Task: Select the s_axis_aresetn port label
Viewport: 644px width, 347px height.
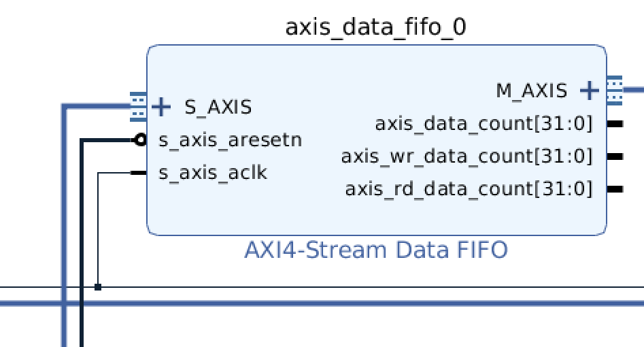Action: (230, 141)
